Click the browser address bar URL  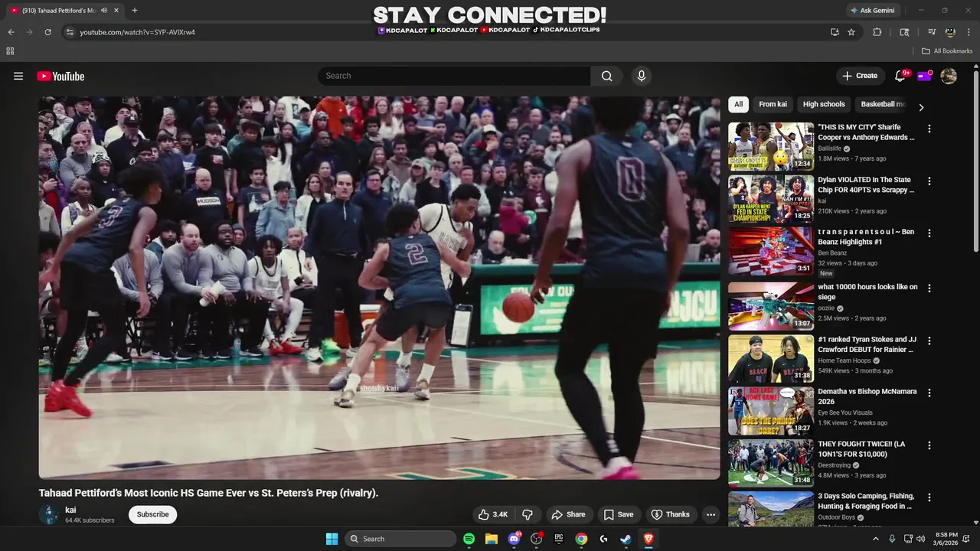138,32
